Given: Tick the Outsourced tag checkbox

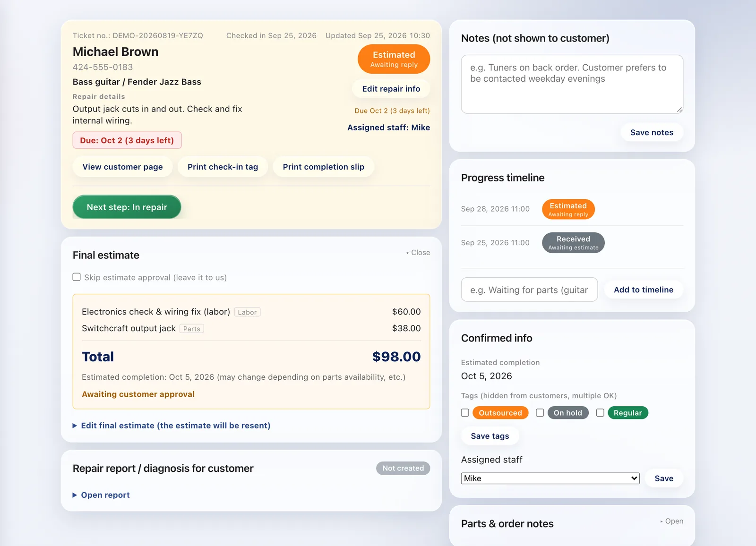Looking at the screenshot, I should [465, 413].
